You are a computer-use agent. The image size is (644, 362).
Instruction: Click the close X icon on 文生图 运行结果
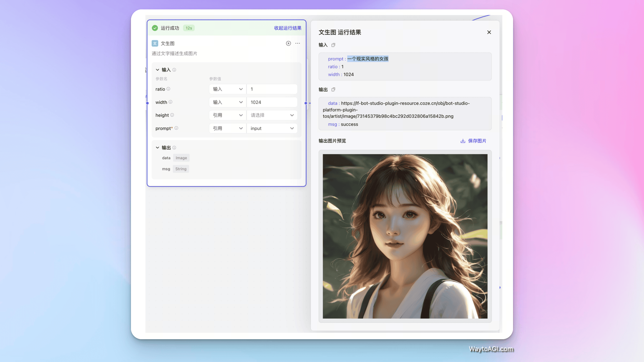(x=489, y=32)
